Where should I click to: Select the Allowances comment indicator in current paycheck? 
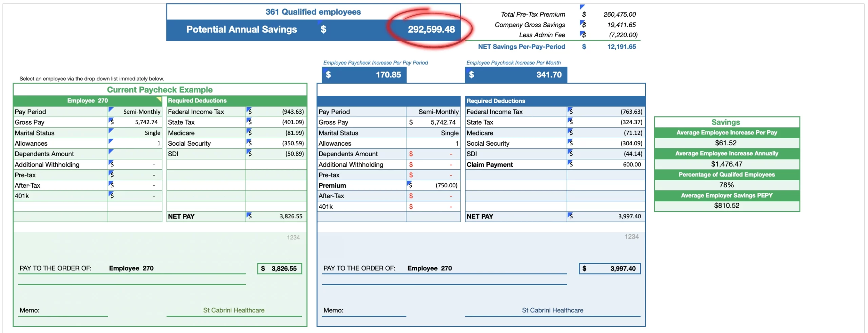[x=111, y=141]
